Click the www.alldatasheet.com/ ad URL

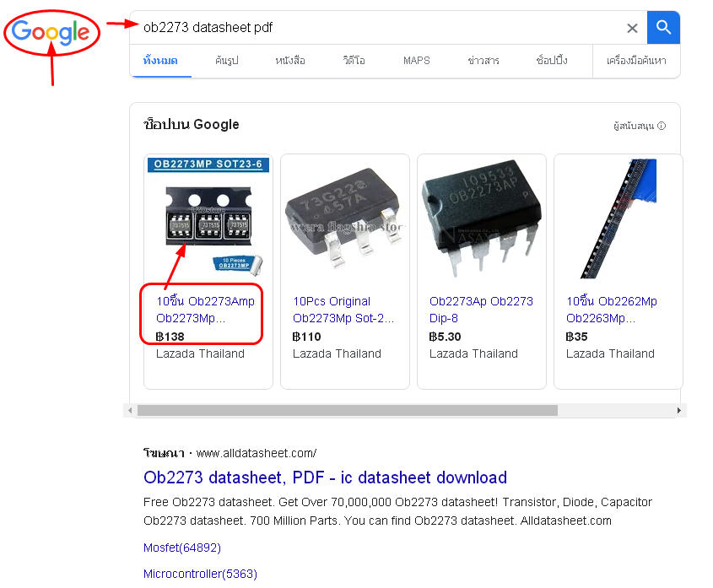[256, 453]
